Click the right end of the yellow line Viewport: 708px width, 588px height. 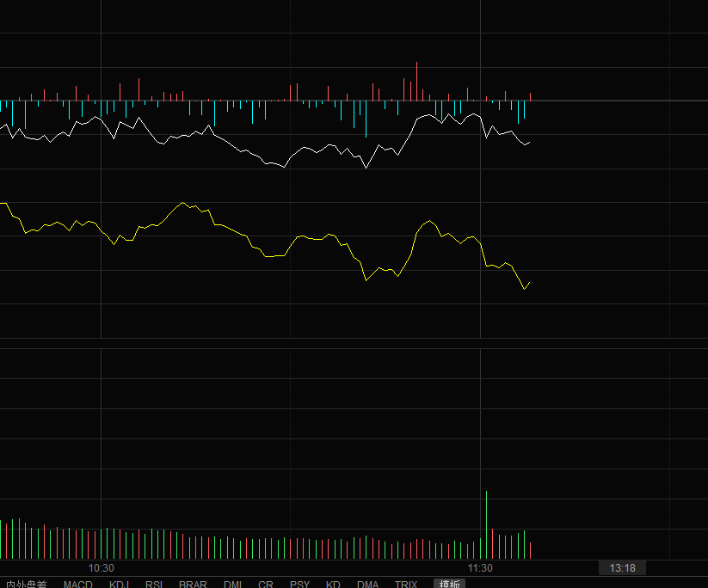529,282
